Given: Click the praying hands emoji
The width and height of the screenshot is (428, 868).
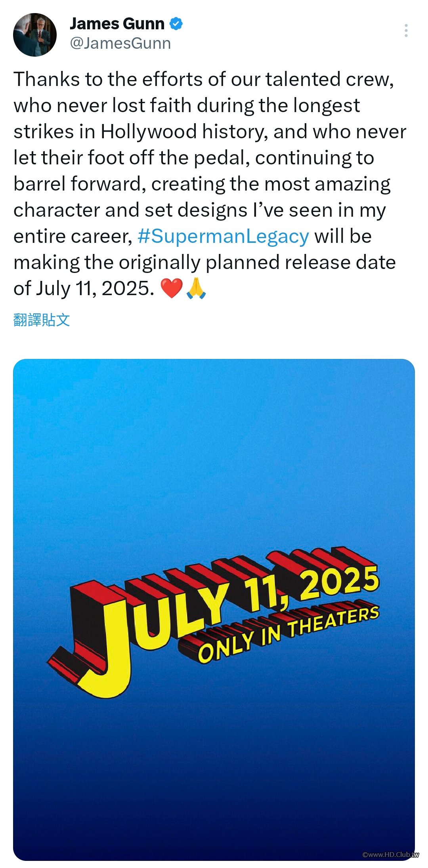Looking at the screenshot, I should [x=196, y=288].
